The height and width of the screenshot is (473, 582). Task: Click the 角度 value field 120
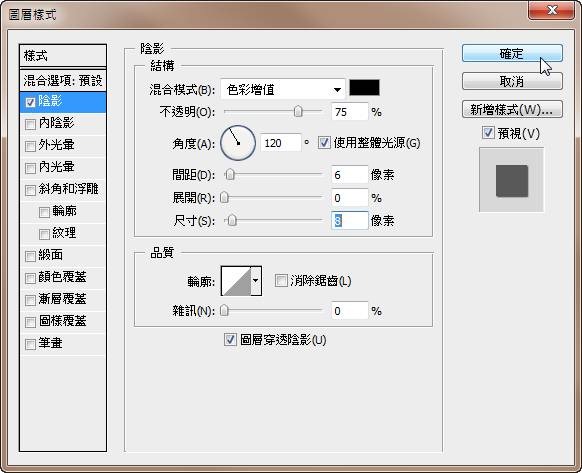point(281,143)
